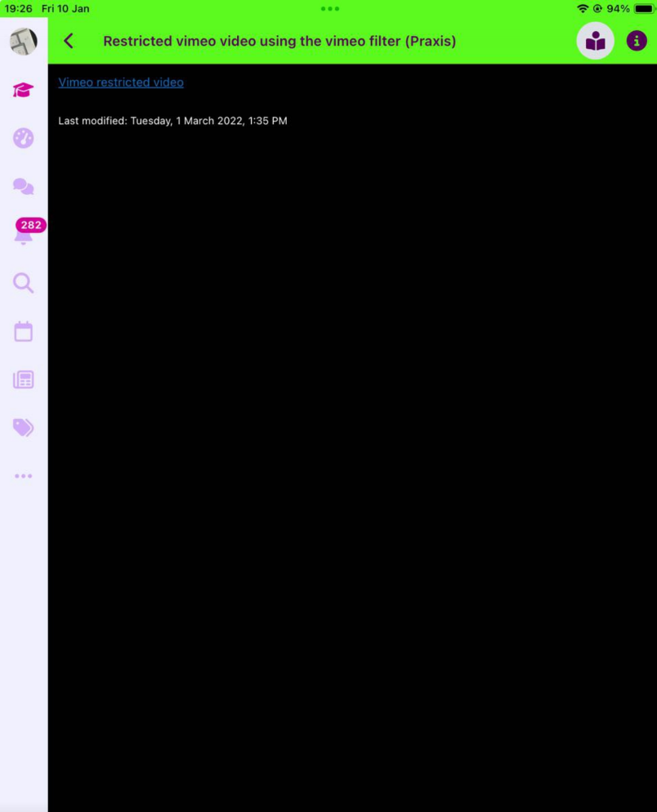Click the page title Restricted vimeo video
The width and height of the screenshot is (657, 812).
pos(279,41)
